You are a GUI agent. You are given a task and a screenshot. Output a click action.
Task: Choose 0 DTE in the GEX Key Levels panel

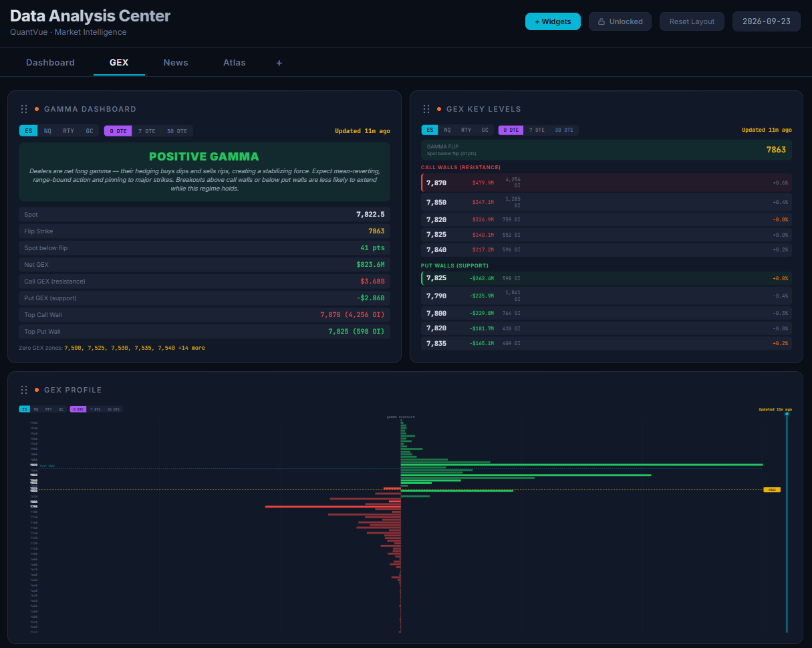click(x=511, y=130)
